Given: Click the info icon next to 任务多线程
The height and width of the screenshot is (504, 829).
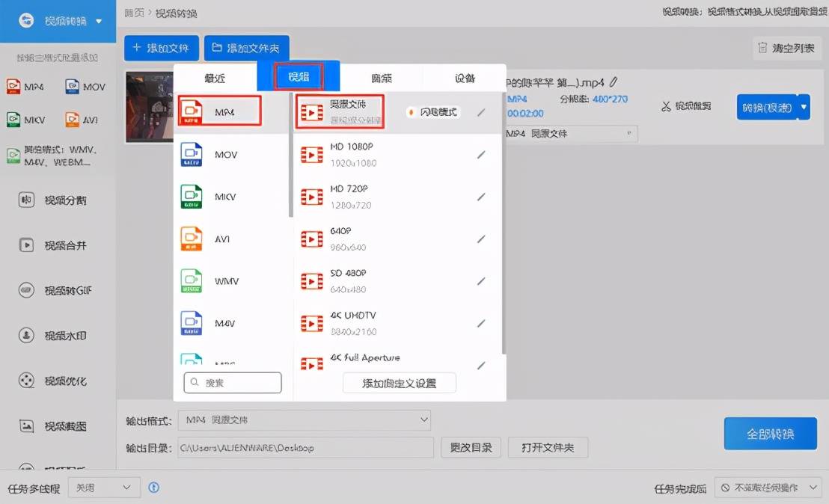Looking at the screenshot, I should coord(154,488).
